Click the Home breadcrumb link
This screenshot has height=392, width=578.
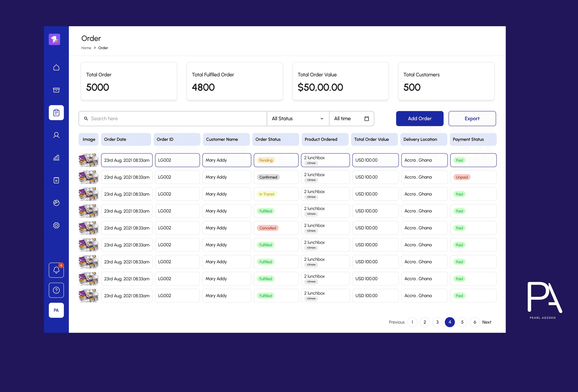pyautogui.click(x=86, y=48)
